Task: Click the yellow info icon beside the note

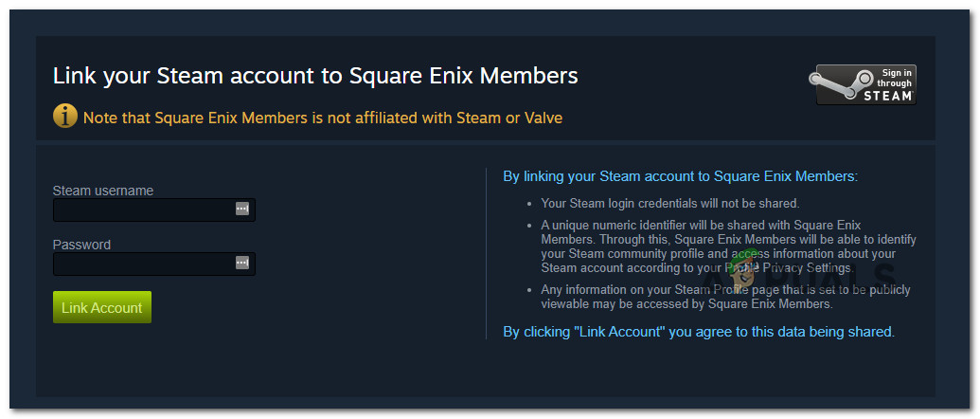Action: [x=64, y=117]
